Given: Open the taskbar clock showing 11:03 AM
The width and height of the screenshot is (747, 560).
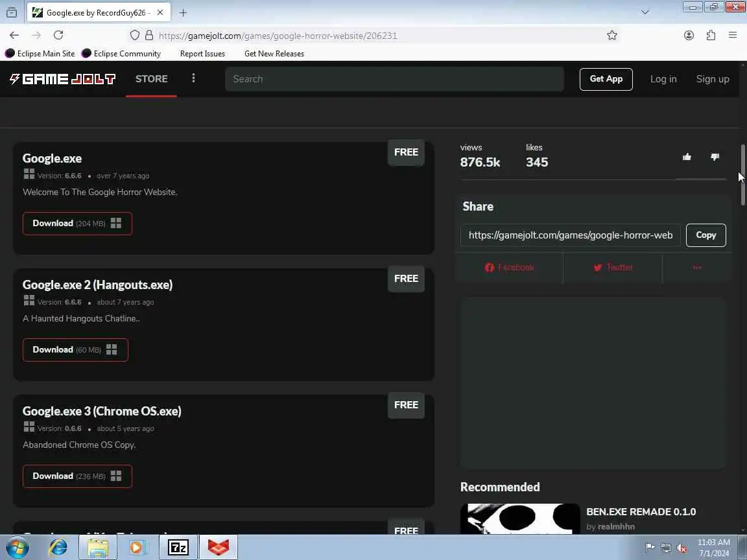Looking at the screenshot, I should click(x=713, y=548).
